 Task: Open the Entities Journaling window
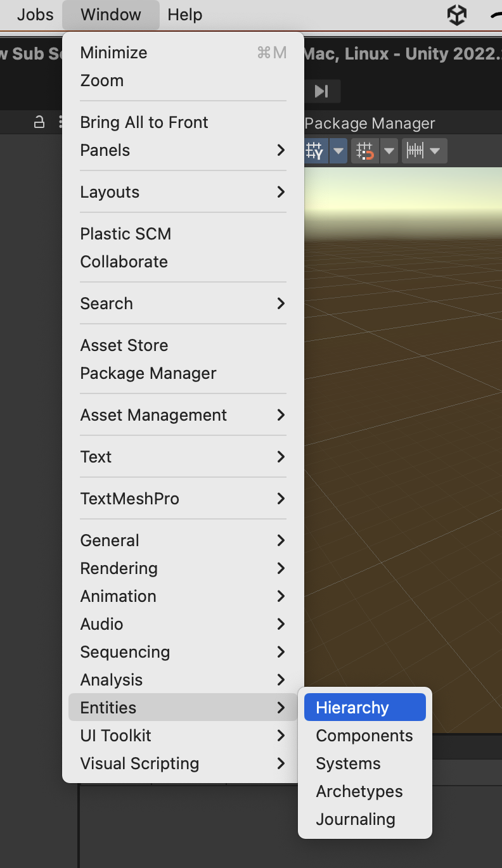tap(365, 819)
